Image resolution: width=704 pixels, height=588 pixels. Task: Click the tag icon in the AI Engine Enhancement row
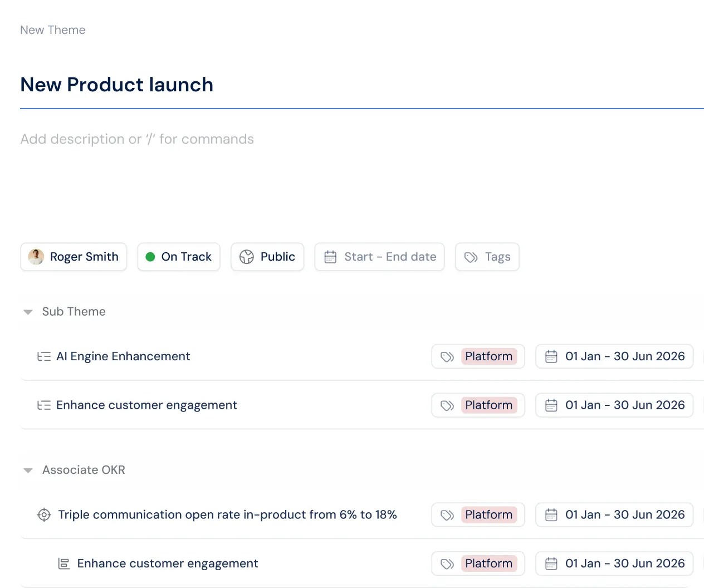(447, 357)
